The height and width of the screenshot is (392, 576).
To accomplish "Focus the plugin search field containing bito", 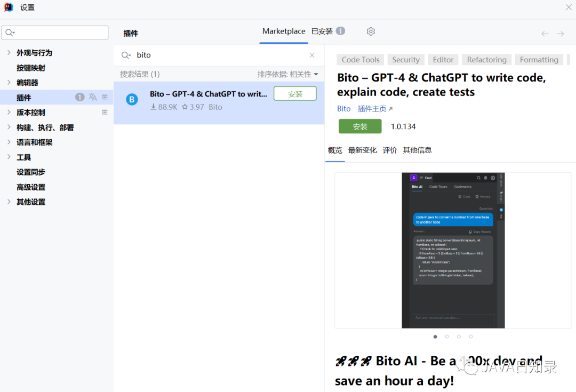I will (x=219, y=55).
